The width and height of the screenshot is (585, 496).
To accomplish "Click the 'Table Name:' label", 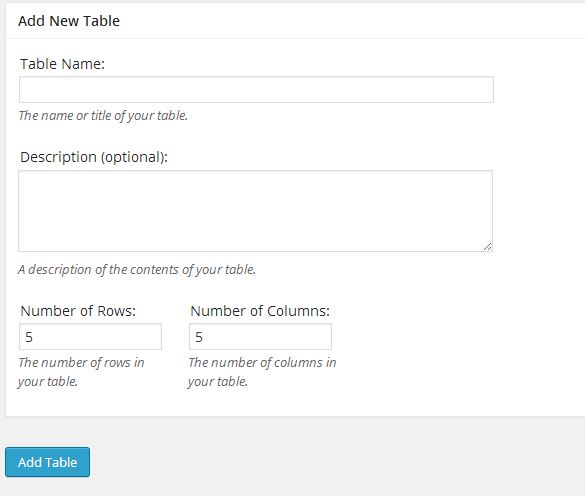I will [x=62, y=64].
